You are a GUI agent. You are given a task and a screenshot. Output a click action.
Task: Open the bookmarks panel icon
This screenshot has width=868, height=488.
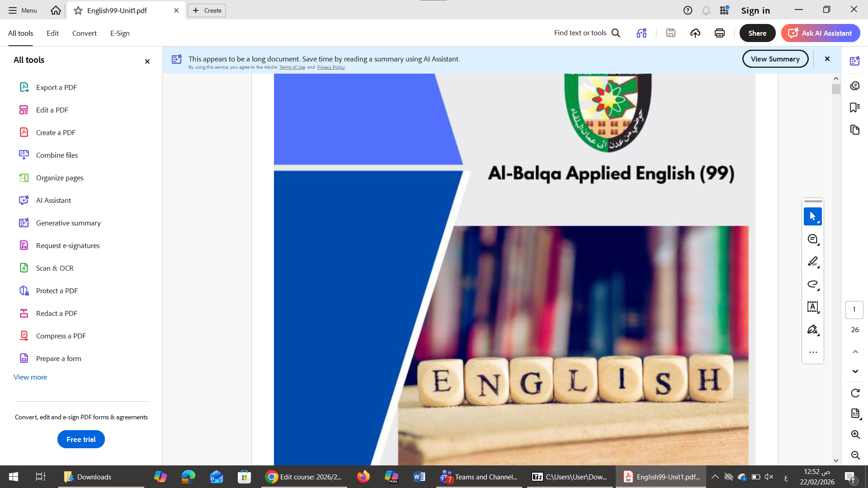tap(854, 108)
